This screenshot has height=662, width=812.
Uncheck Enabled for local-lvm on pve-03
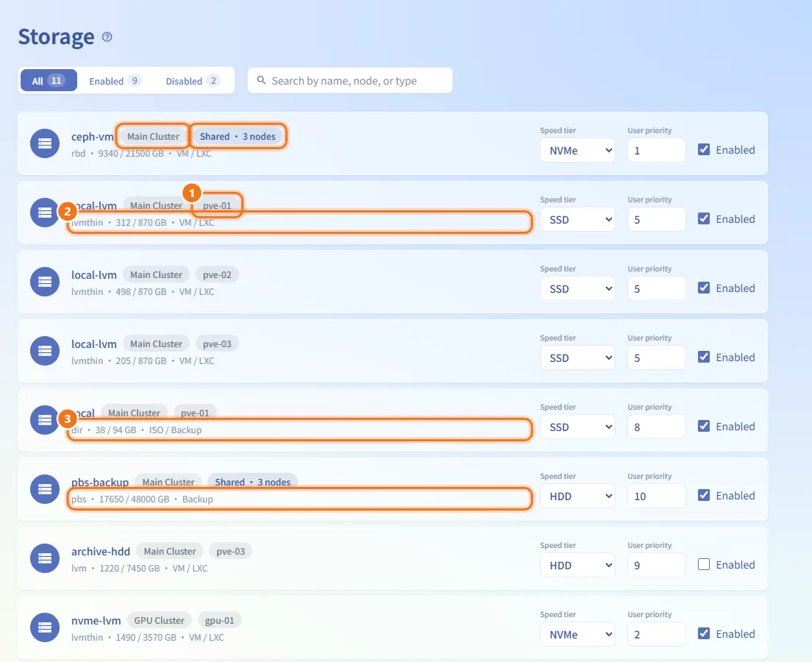(x=704, y=357)
